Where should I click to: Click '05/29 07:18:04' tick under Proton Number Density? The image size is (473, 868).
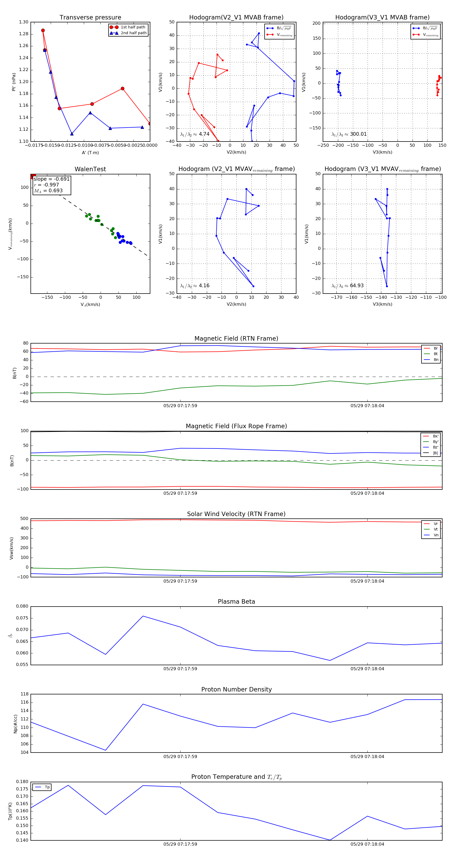click(x=367, y=756)
